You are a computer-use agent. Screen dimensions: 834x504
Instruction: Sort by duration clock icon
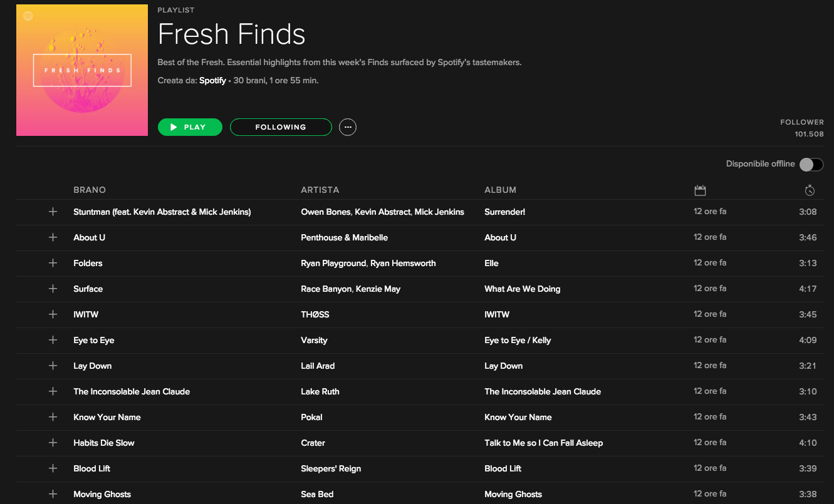(809, 190)
